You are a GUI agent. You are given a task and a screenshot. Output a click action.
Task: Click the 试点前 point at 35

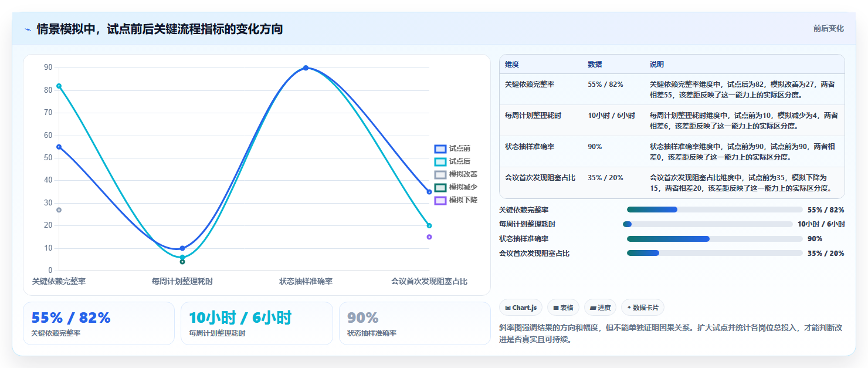click(x=429, y=192)
